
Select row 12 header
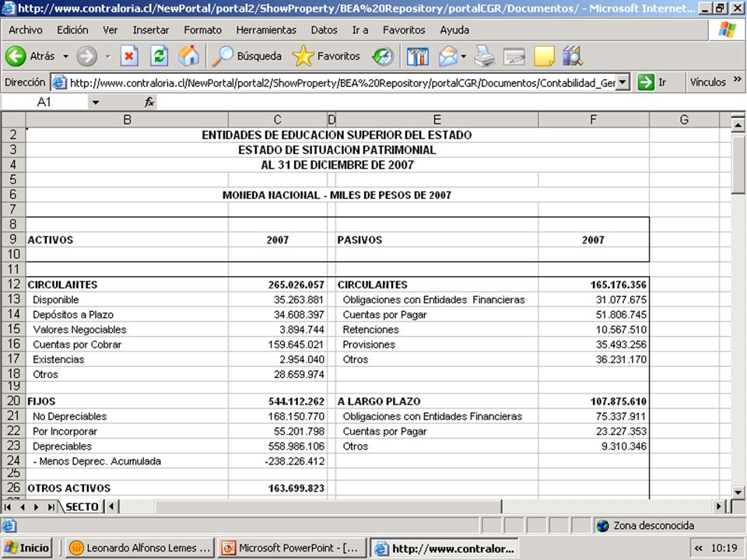click(x=13, y=285)
